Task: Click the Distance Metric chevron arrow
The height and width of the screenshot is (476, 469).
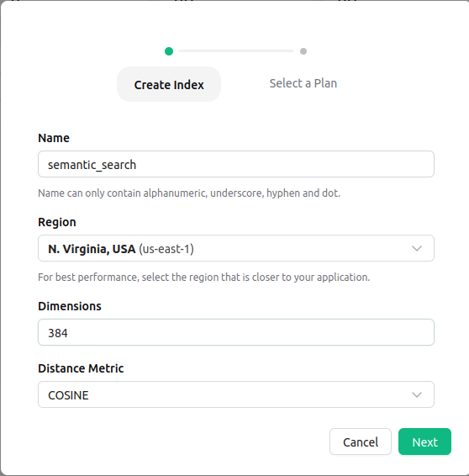Action: [x=417, y=395]
